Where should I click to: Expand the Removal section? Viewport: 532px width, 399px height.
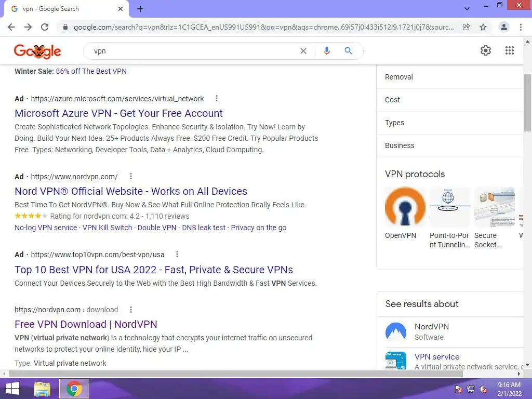450,77
